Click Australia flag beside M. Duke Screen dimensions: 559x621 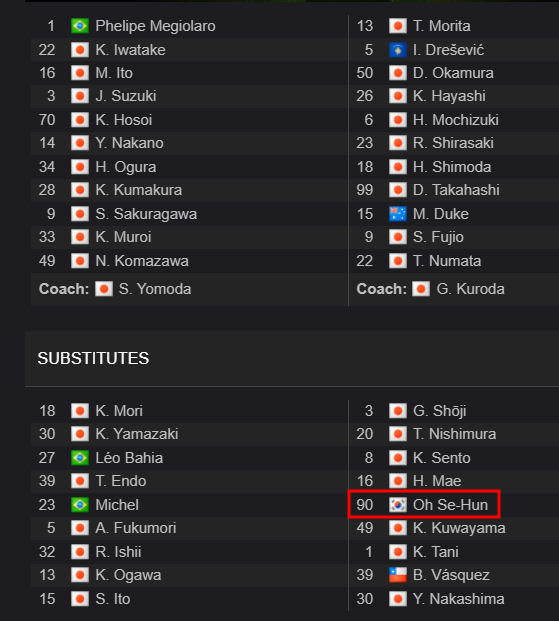pyautogui.click(x=398, y=214)
